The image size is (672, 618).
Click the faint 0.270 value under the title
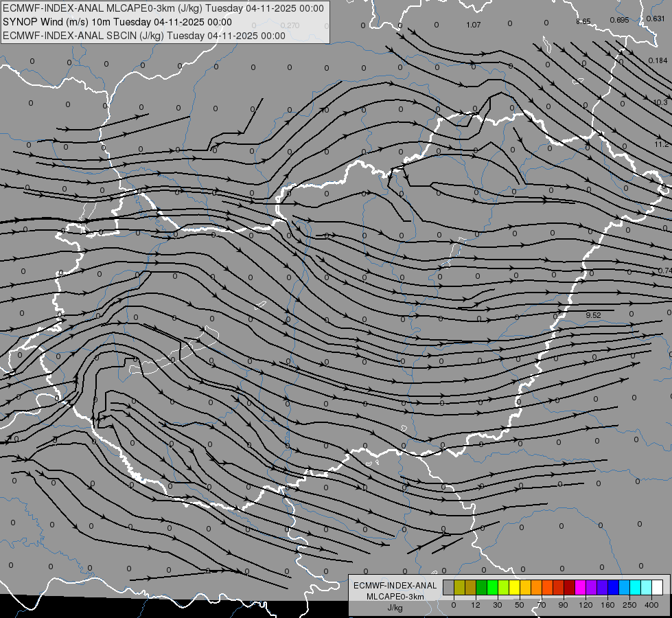[x=290, y=25]
